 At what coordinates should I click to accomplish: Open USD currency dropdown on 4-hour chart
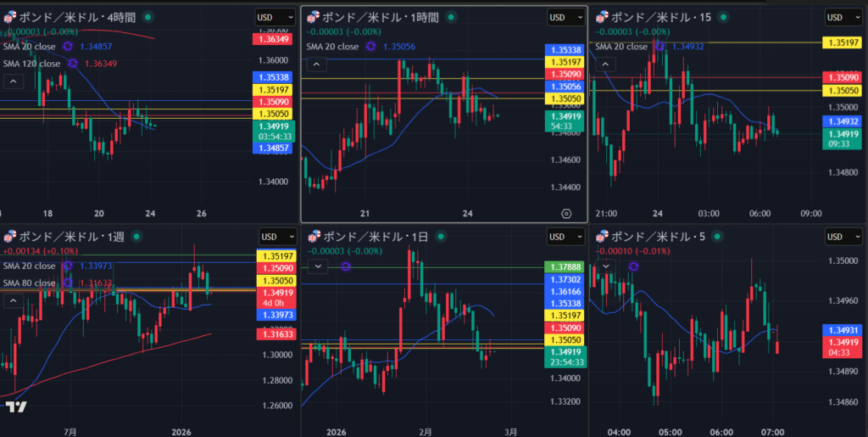pos(268,17)
